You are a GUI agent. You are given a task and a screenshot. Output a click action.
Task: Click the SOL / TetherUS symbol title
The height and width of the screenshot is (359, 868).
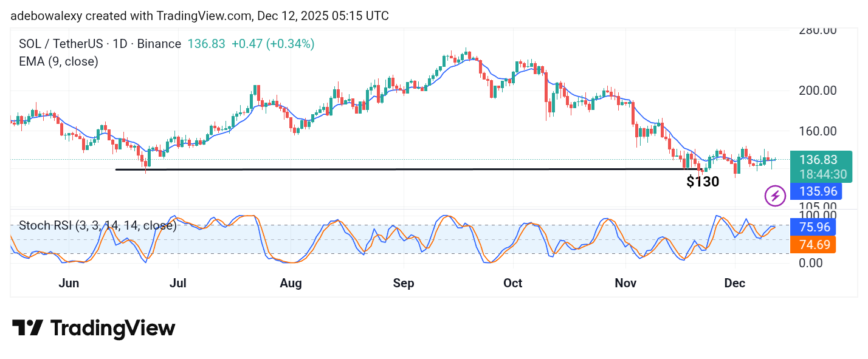[x=100, y=44]
